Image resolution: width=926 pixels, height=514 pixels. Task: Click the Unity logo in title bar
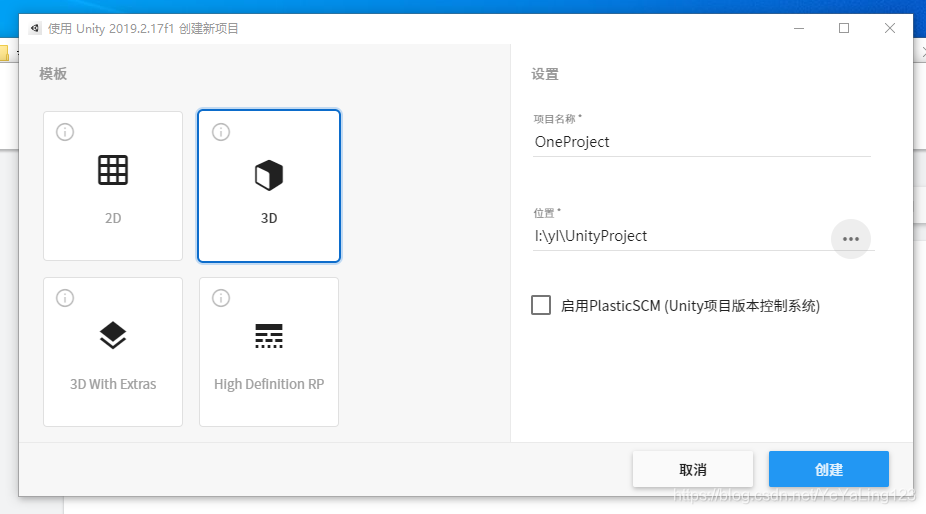click(35, 28)
